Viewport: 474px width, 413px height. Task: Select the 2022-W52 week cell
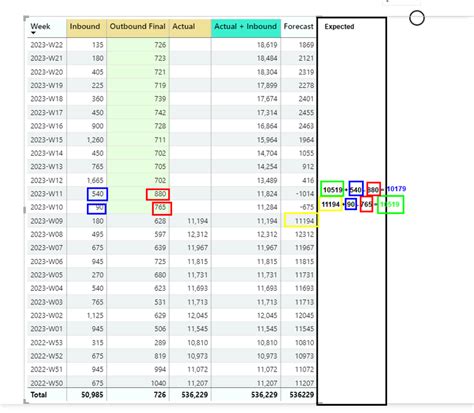46,356
